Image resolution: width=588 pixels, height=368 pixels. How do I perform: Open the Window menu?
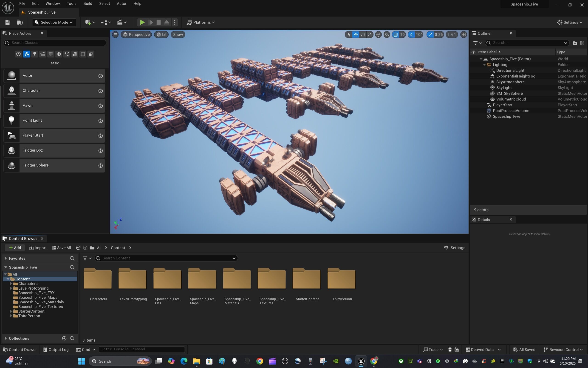[x=53, y=4]
